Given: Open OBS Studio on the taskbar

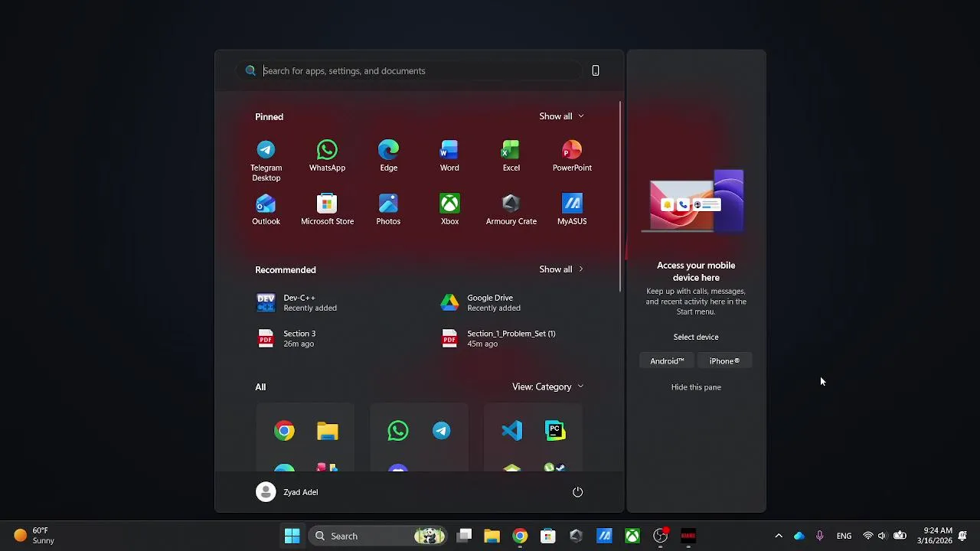Looking at the screenshot, I should pyautogui.click(x=660, y=536).
